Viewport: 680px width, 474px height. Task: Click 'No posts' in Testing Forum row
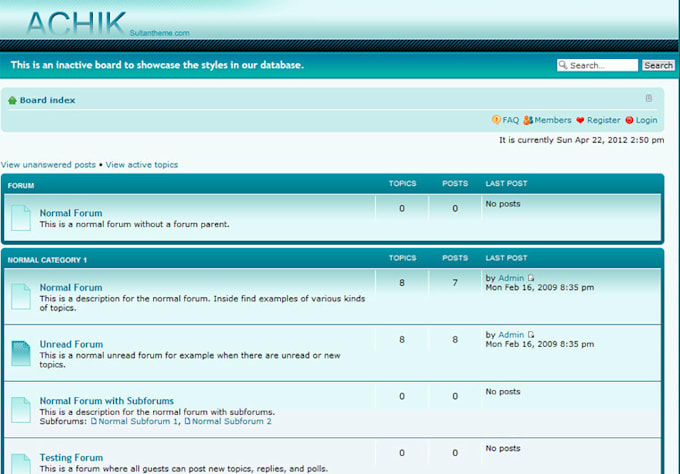tap(503, 448)
